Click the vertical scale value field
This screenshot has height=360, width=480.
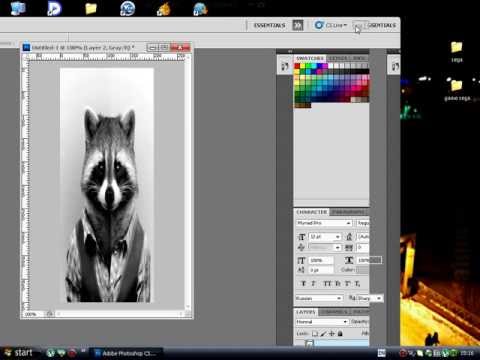click(x=321, y=260)
